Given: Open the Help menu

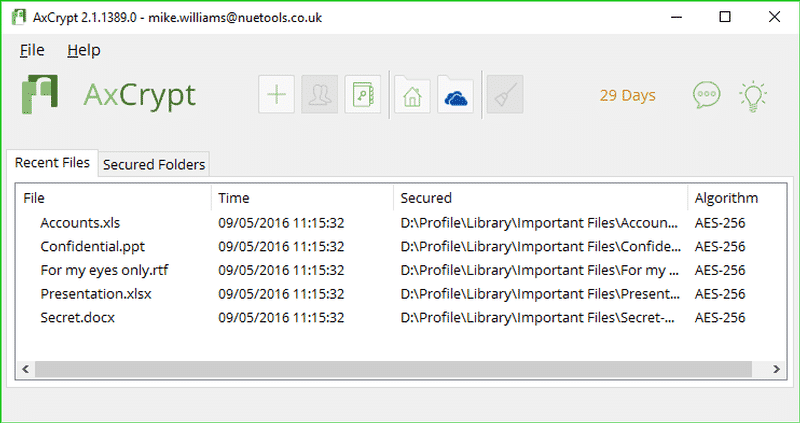Looking at the screenshot, I should pos(84,50).
